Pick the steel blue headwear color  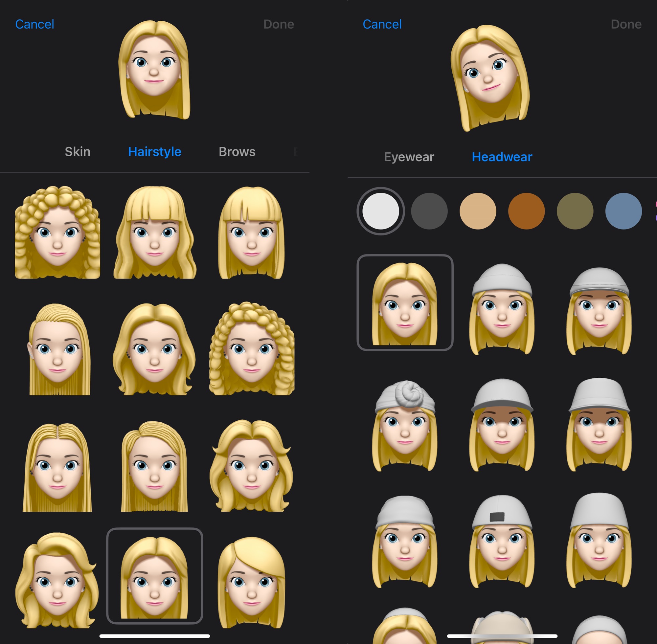623,211
